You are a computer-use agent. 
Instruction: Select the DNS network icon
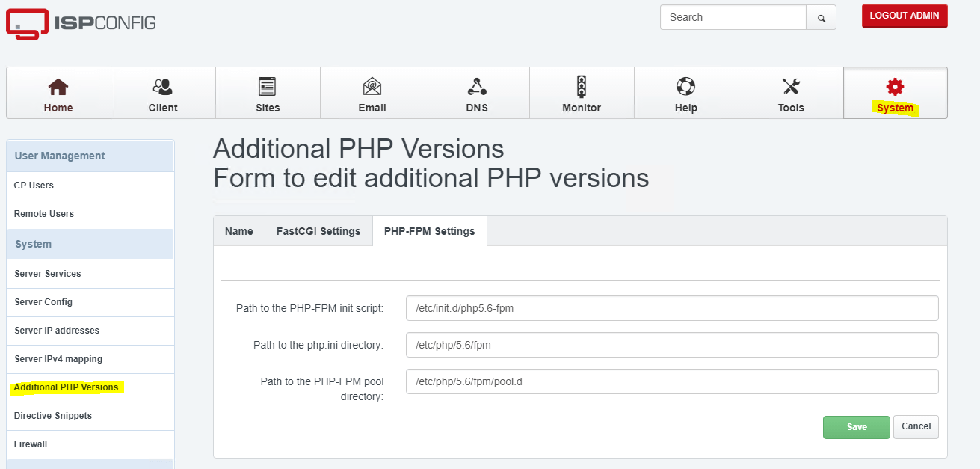point(477,87)
